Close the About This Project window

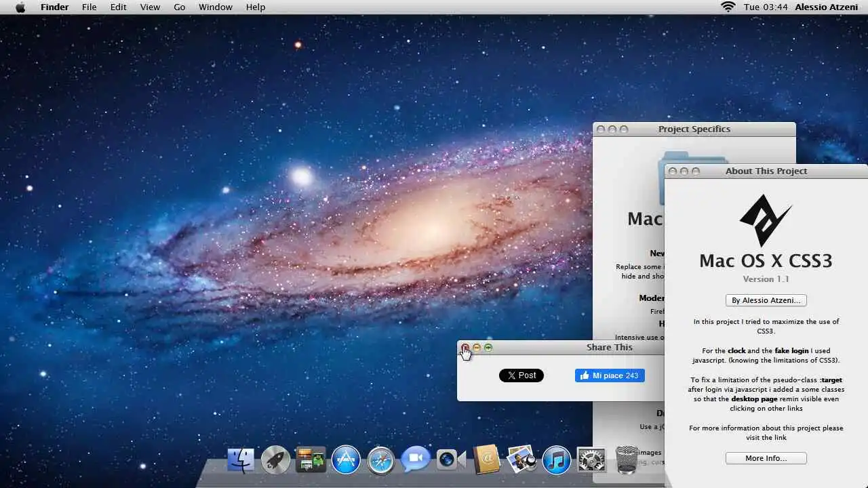click(x=673, y=171)
